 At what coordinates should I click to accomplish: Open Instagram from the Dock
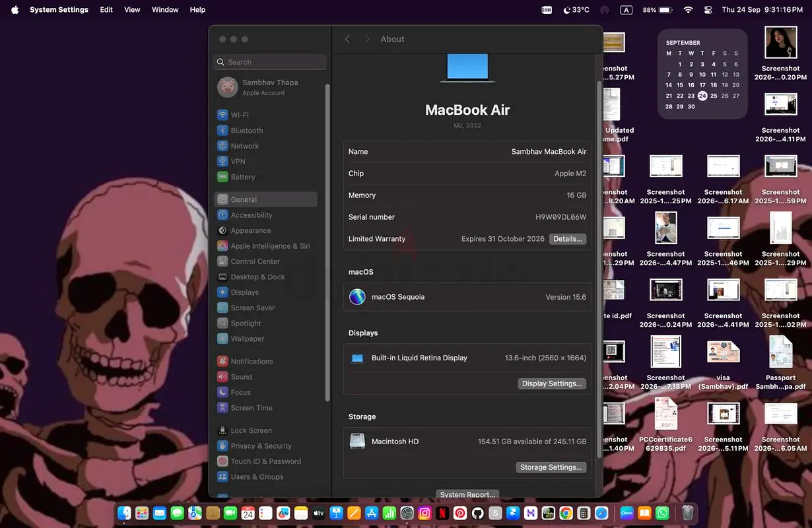[425, 513]
